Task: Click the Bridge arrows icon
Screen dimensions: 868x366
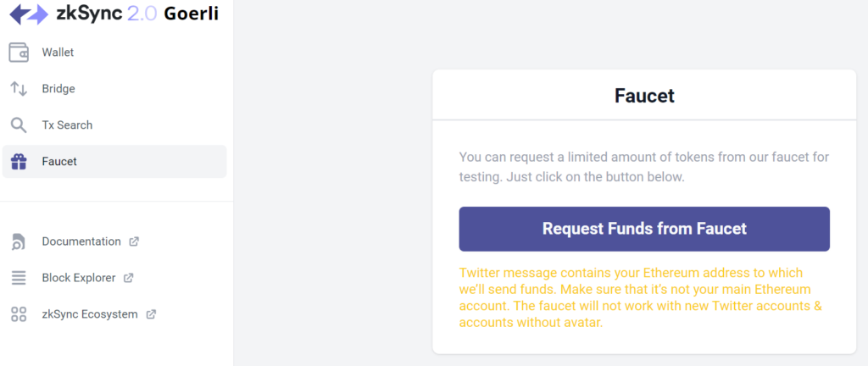Action: click(19, 89)
